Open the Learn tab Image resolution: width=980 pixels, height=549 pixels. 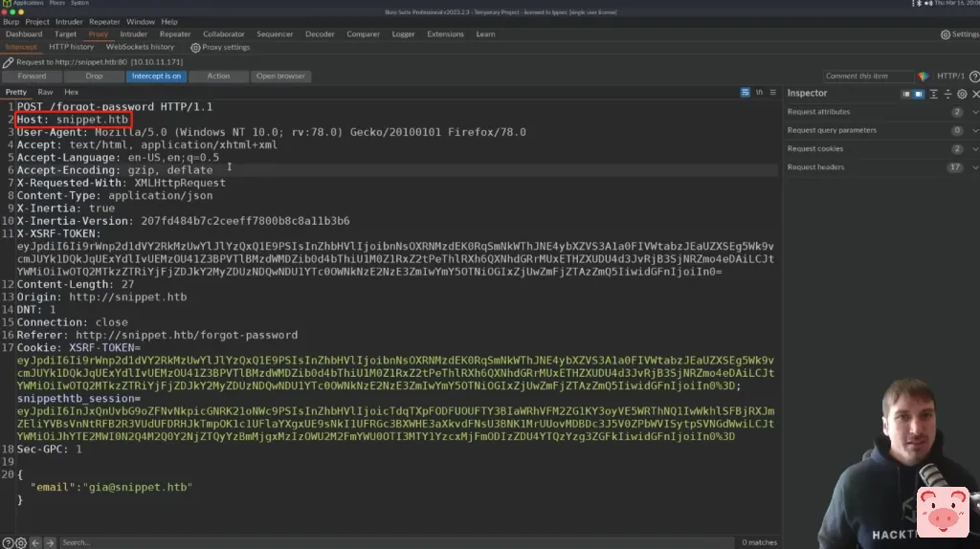tap(485, 34)
